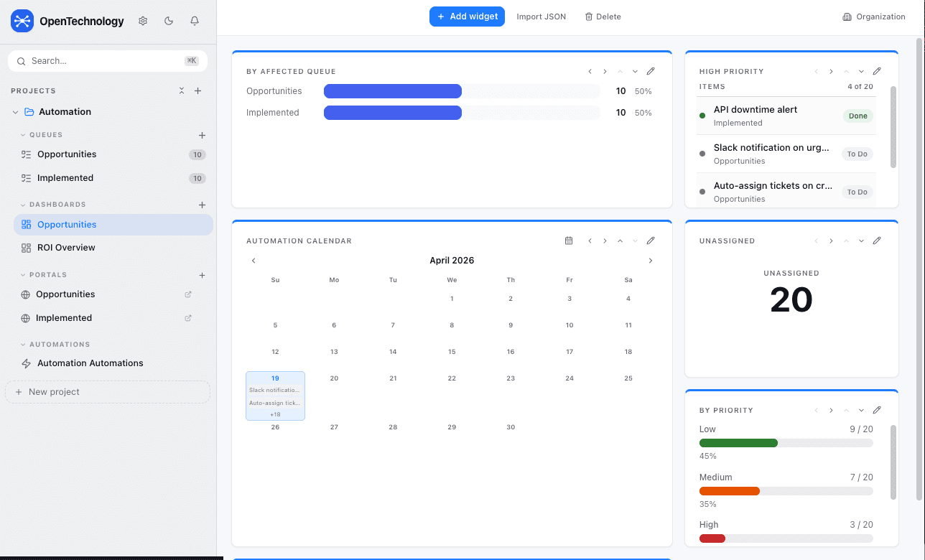The height and width of the screenshot is (560, 925).
Task: Click the Done status badge
Action: pyautogui.click(x=857, y=116)
